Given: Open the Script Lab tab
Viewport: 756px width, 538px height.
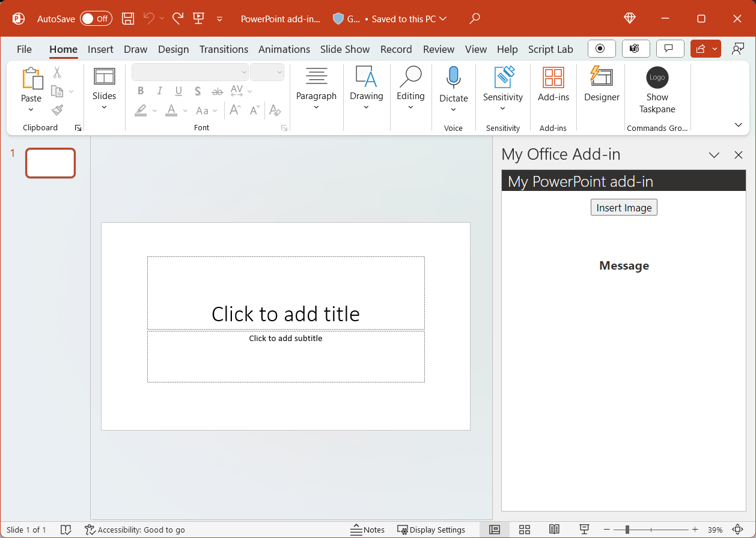Looking at the screenshot, I should [x=550, y=49].
